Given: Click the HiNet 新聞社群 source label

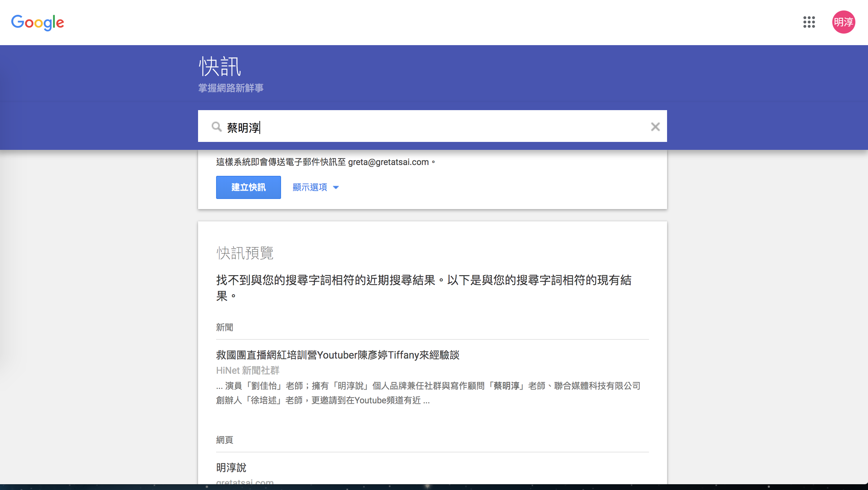Looking at the screenshot, I should [x=247, y=370].
